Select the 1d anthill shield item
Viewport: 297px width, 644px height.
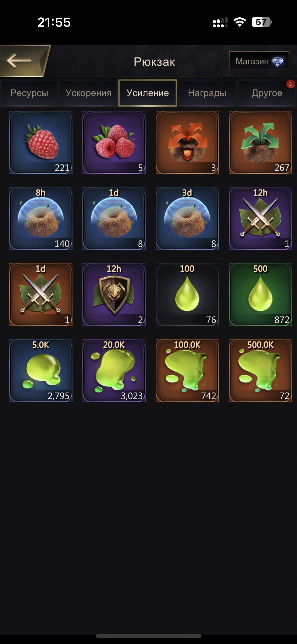[x=114, y=218]
